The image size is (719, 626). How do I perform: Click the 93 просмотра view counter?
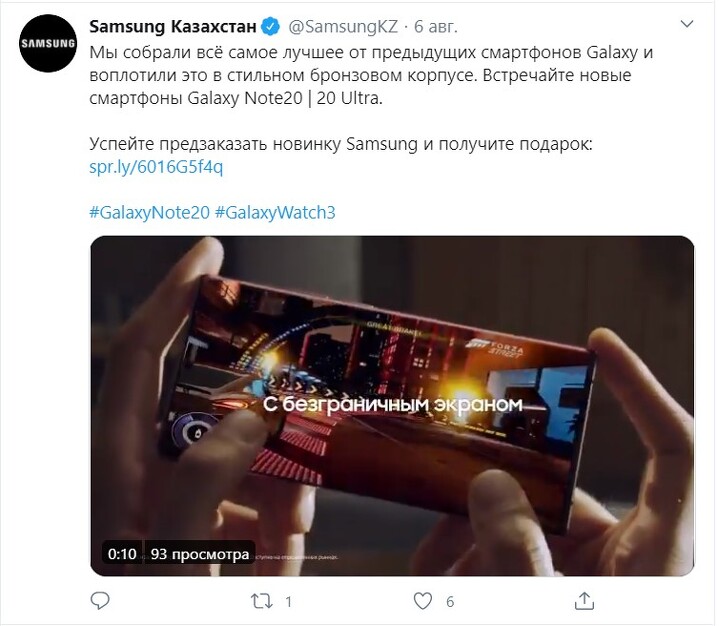(x=200, y=554)
